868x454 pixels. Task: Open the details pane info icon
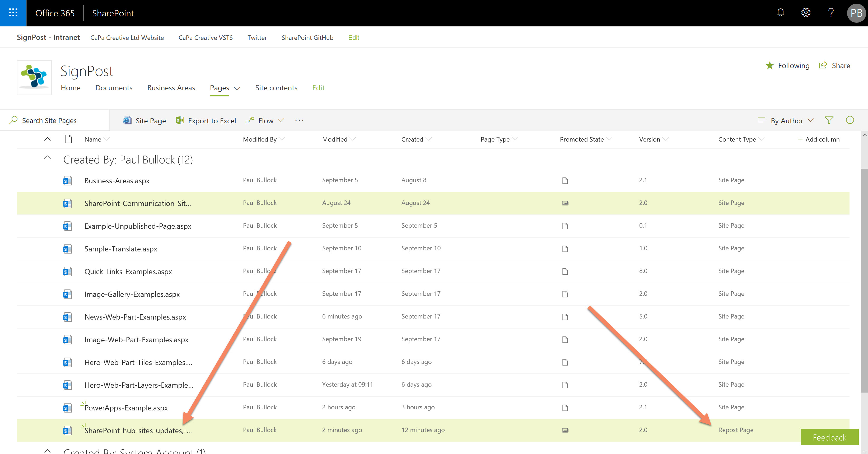850,120
